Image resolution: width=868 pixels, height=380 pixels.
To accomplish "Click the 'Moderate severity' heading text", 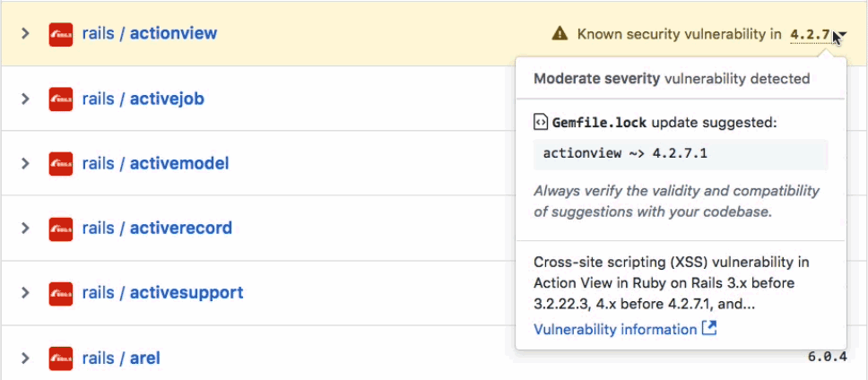I will click(x=597, y=79).
